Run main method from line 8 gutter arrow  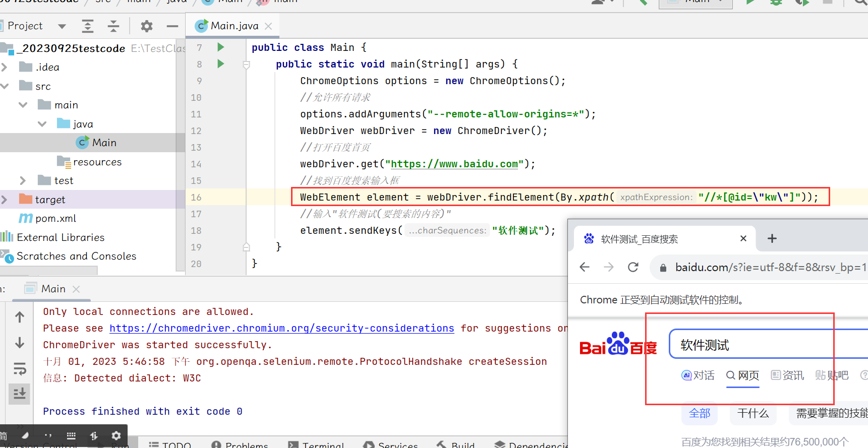point(220,63)
